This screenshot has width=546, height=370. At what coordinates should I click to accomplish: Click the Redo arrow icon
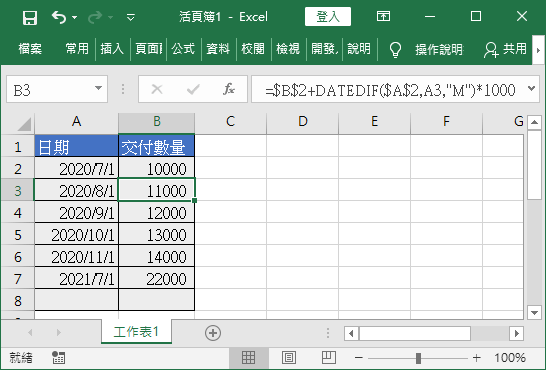(x=95, y=17)
